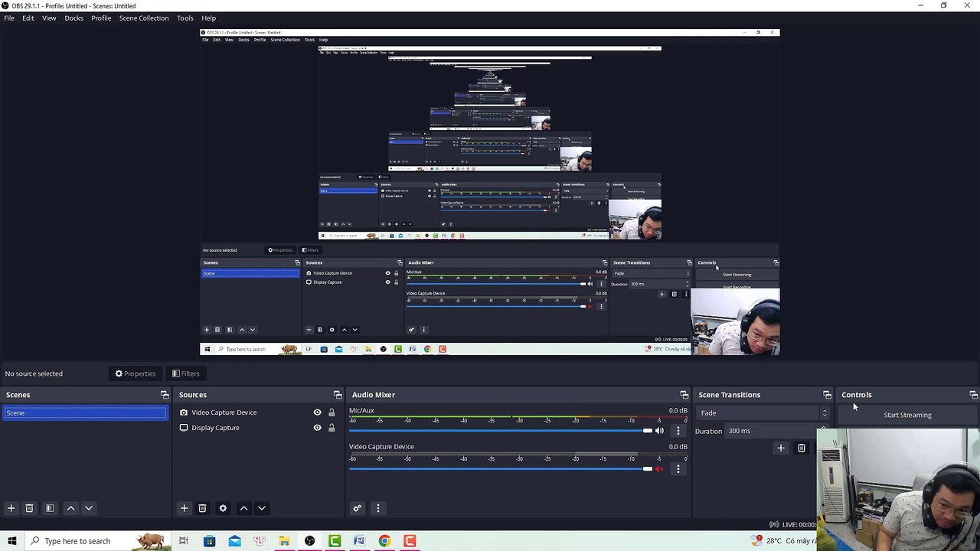Move the source down in the Sources list
This screenshot has height=551, width=980.
click(x=262, y=508)
